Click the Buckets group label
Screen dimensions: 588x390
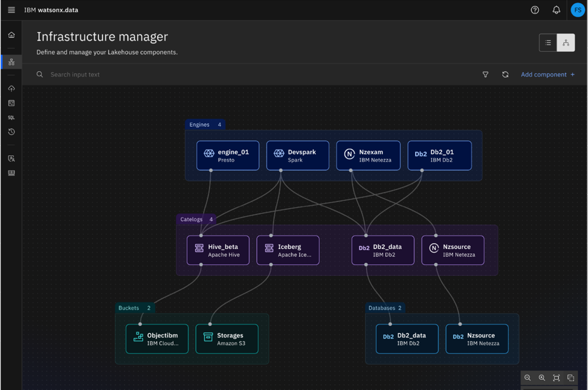tap(135, 308)
